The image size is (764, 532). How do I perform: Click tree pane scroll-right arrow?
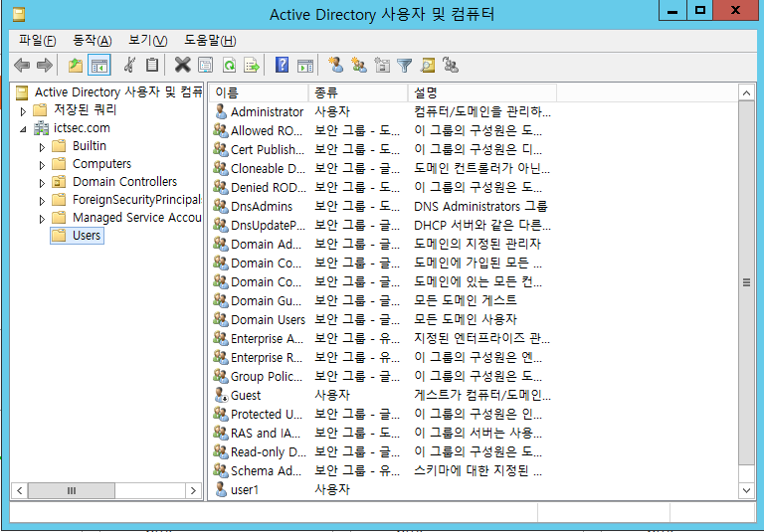pos(193,490)
